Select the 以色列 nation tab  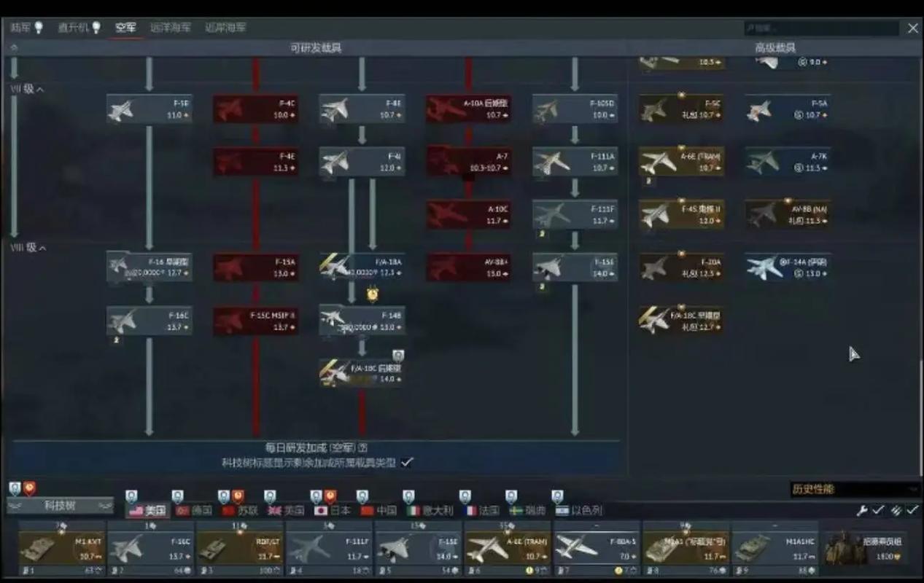[579, 510]
